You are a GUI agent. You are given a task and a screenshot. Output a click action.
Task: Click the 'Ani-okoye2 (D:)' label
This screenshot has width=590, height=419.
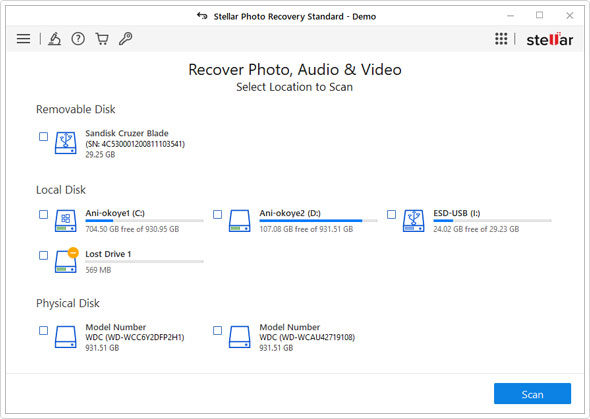290,213
